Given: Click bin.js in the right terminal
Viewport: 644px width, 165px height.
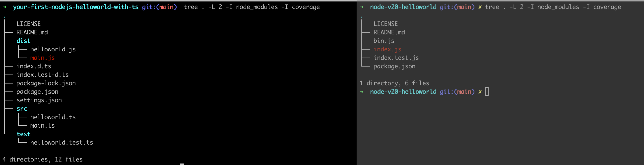Looking at the screenshot, I should (384, 41).
